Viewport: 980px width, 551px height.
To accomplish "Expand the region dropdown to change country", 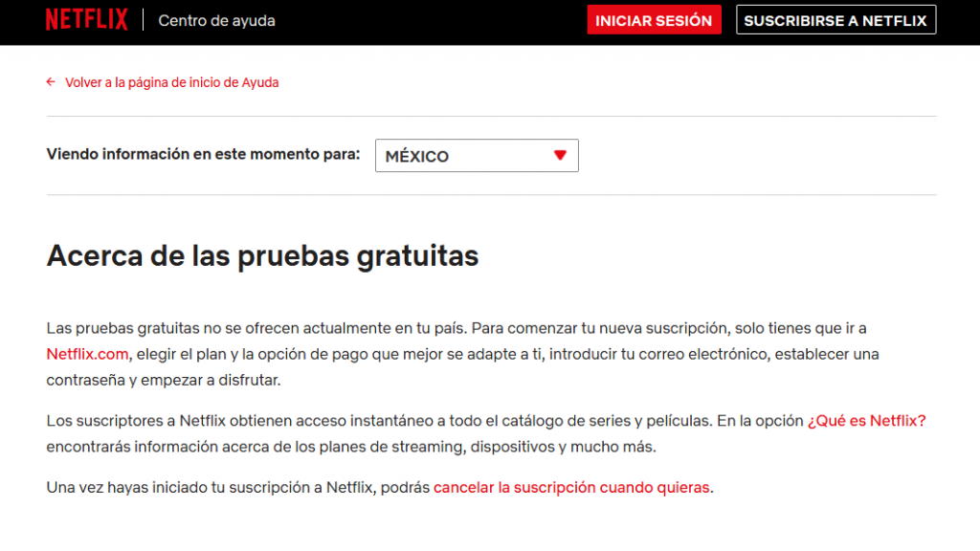I will pyautogui.click(x=477, y=156).
